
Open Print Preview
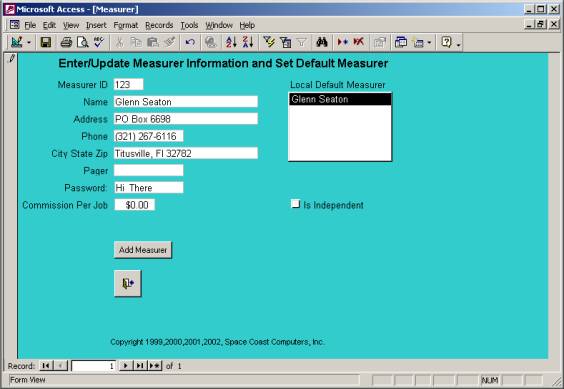(82, 42)
